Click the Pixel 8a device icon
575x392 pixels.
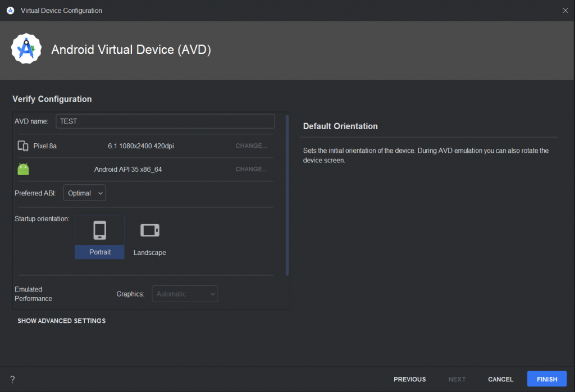(x=23, y=146)
